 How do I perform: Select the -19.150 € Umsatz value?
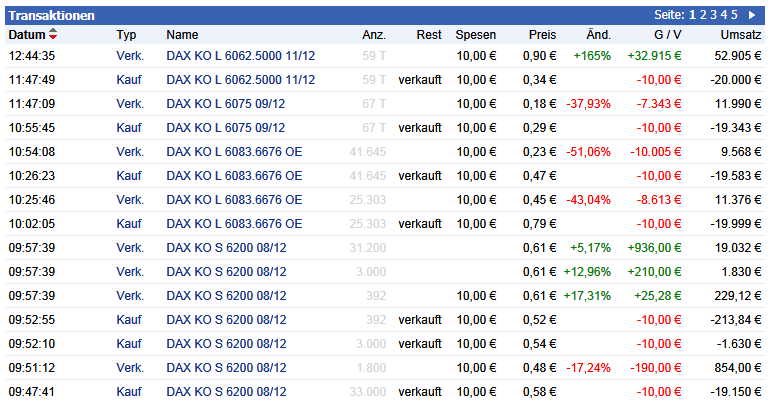point(735,391)
